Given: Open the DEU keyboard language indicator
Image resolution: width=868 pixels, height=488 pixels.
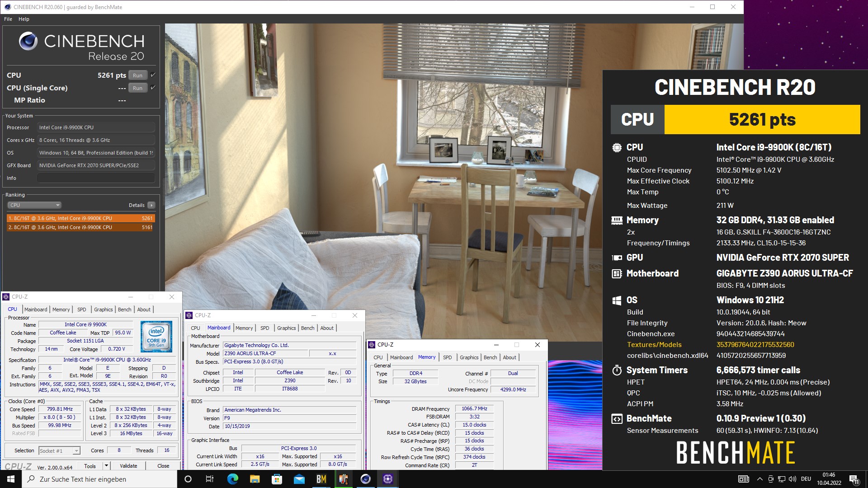Looking at the screenshot, I should tap(806, 479).
